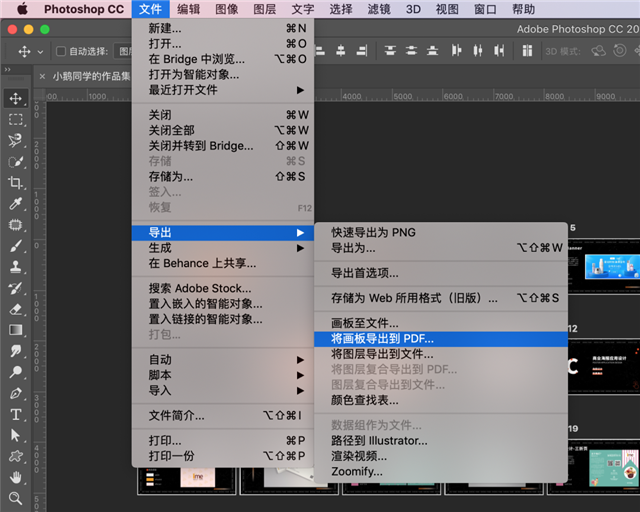Click the highlighted 导出 menu entry

pos(223,233)
